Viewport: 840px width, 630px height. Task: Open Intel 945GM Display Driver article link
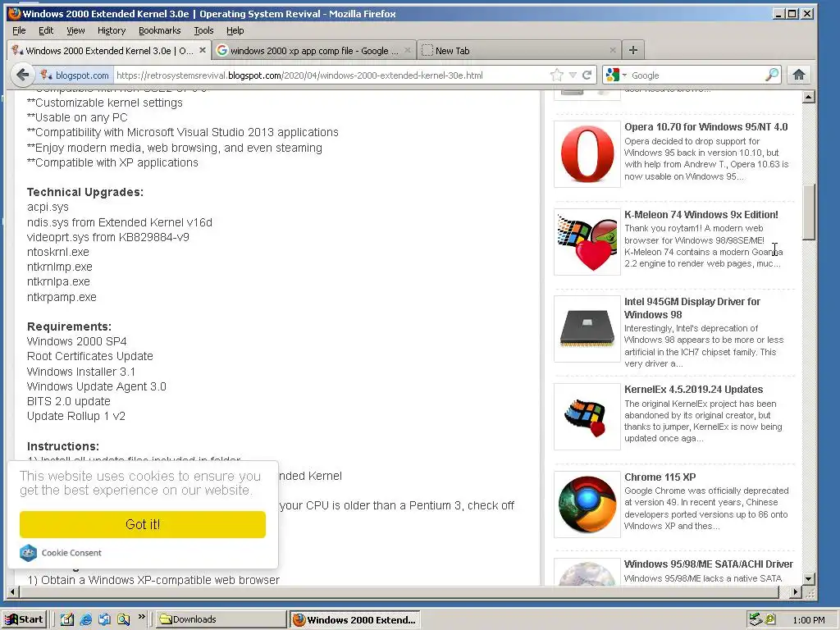[692, 308]
